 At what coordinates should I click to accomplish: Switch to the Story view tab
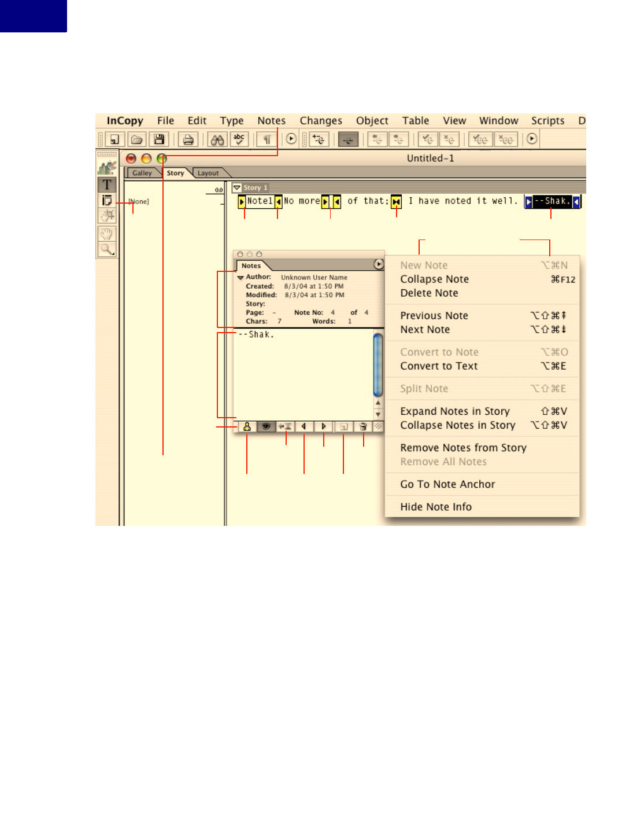(x=175, y=173)
